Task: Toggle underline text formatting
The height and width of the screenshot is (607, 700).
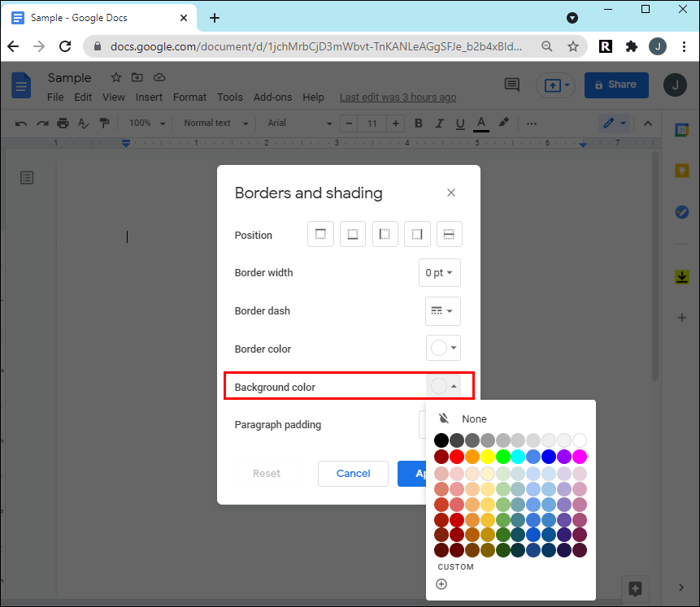Action: pos(460,124)
